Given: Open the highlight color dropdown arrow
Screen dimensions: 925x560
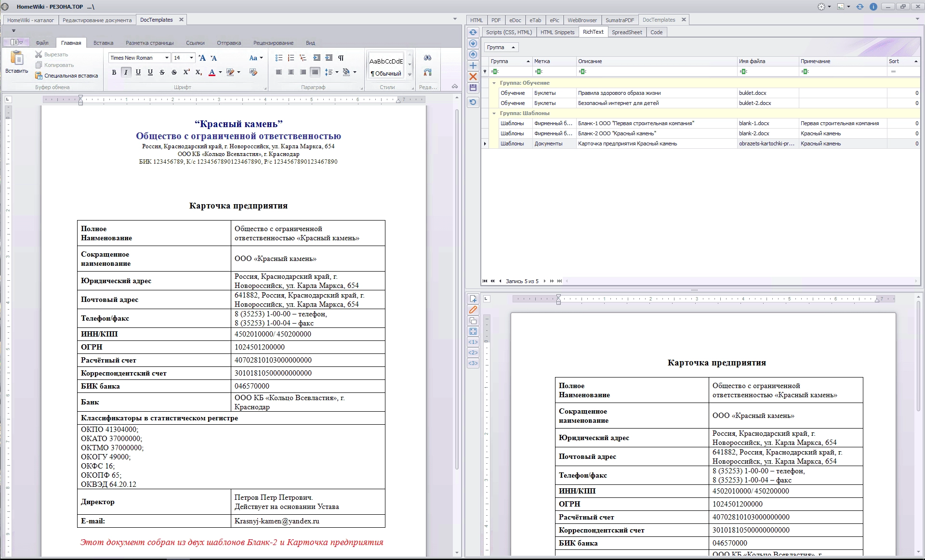Looking at the screenshot, I should pos(238,72).
